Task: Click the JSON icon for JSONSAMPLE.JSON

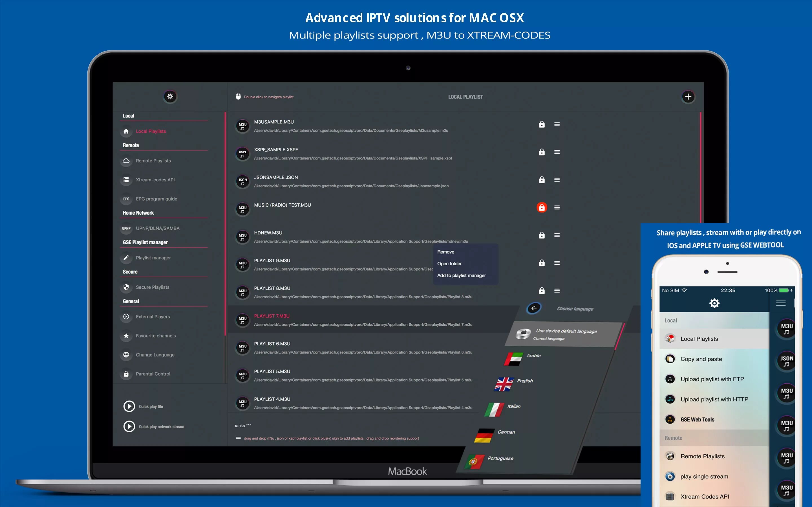Action: [x=241, y=180]
